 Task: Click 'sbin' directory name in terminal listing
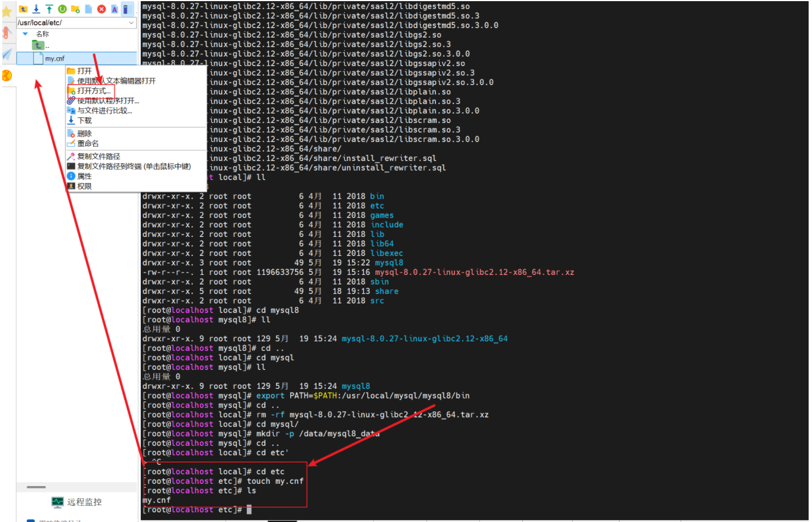379,282
